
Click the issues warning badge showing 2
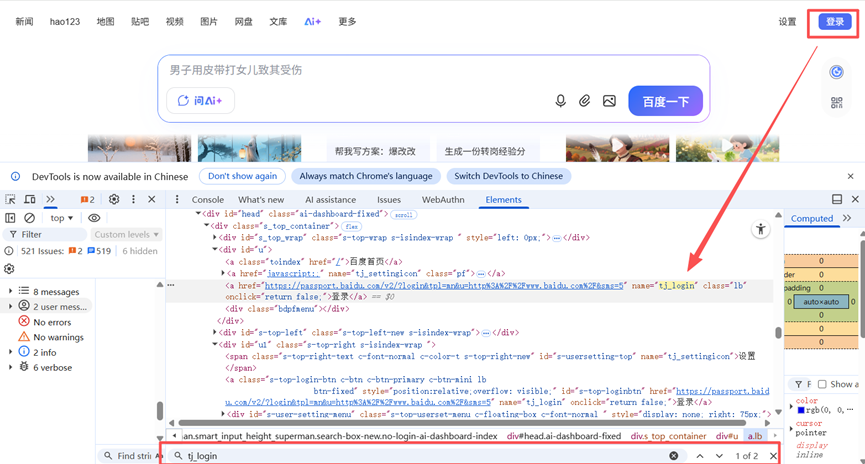pos(87,199)
